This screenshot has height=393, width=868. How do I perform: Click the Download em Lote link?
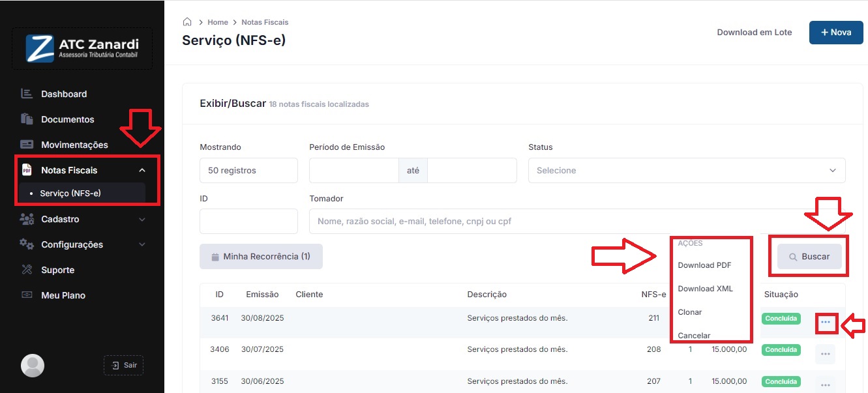click(x=754, y=33)
